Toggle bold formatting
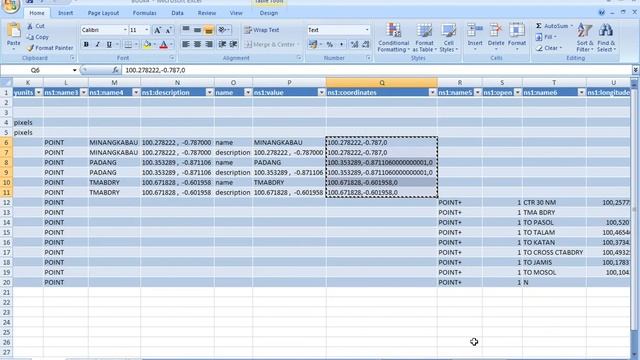 pos(86,44)
